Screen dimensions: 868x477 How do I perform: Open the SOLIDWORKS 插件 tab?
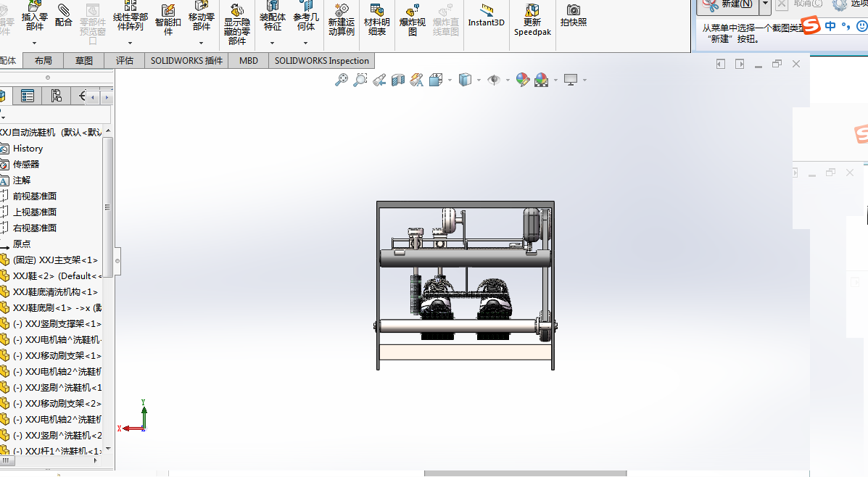[186, 61]
